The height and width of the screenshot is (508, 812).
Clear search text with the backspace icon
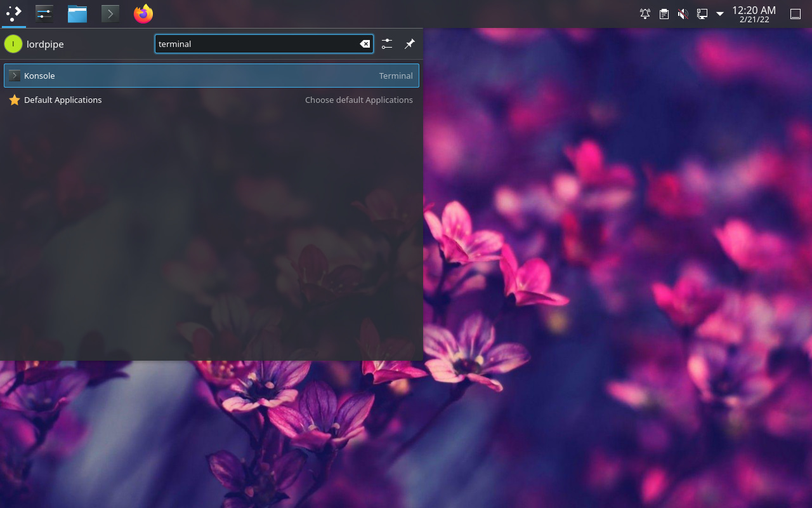(x=365, y=44)
